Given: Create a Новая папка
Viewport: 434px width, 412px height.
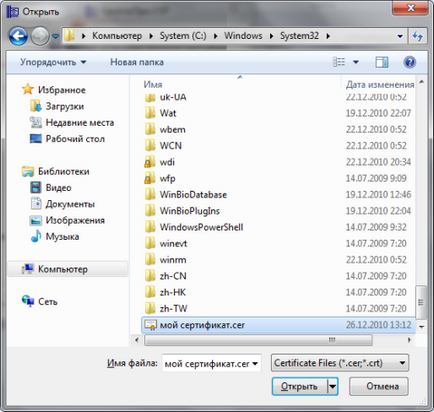Looking at the screenshot, I should click(x=137, y=62).
